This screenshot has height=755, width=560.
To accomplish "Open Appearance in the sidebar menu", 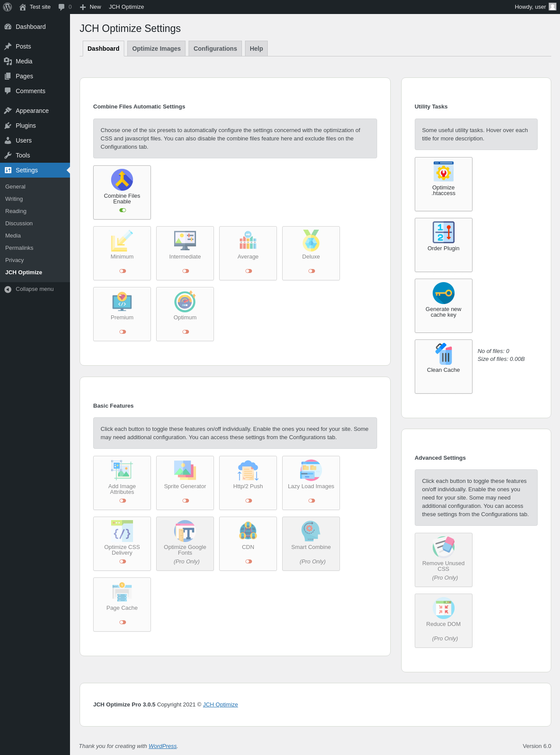I will [35, 111].
